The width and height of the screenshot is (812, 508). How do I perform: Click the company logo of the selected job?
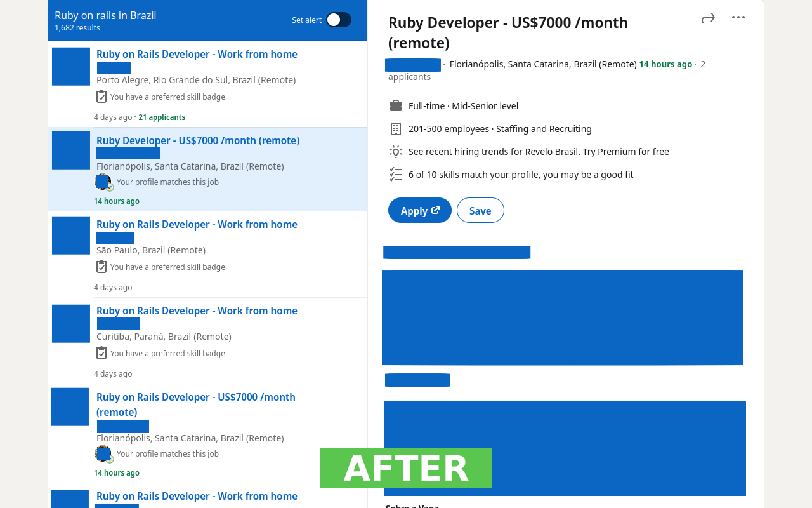coord(71,150)
